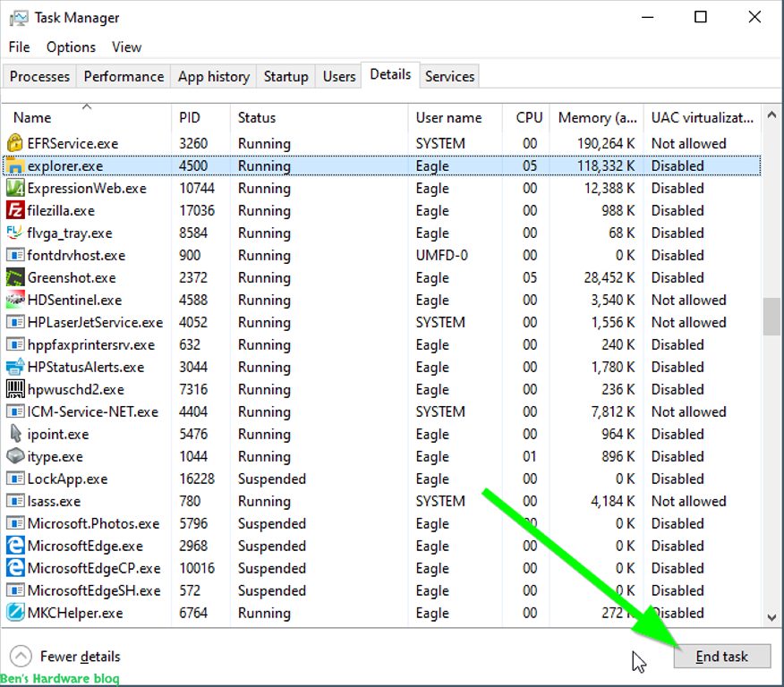Click UMFD-0 user name cell
This screenshot has width=784, height=687.
[441, 255]
